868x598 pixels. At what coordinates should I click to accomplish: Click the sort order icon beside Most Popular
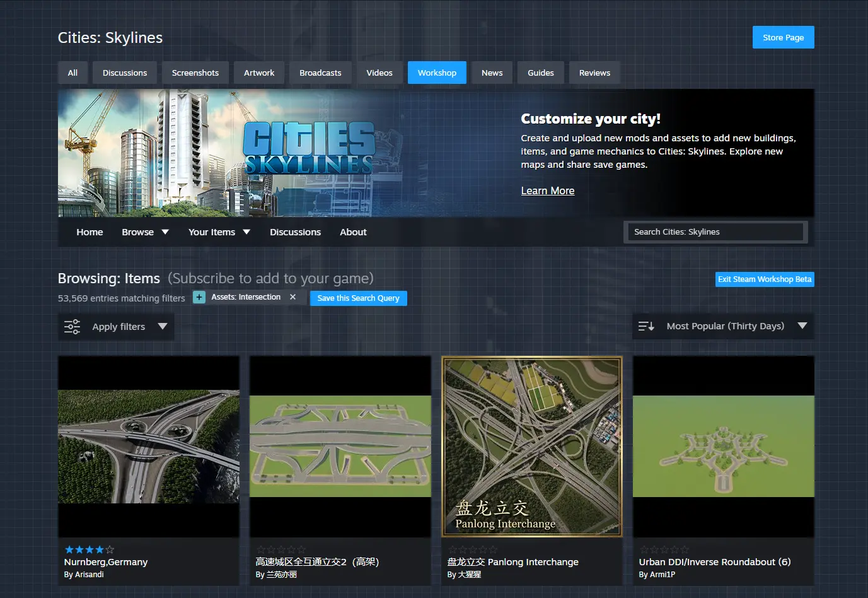pyautogui.click(x=645, y=326)
